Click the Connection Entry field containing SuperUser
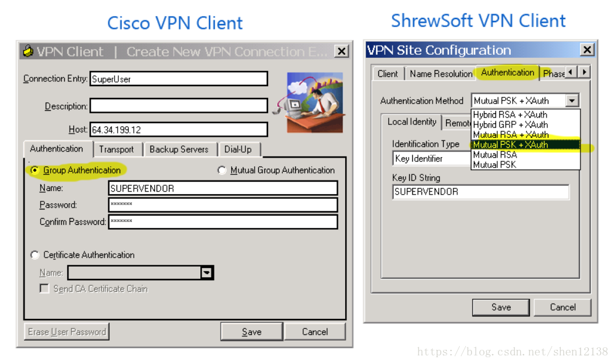The image size is (615, 364). click(179, 79)
